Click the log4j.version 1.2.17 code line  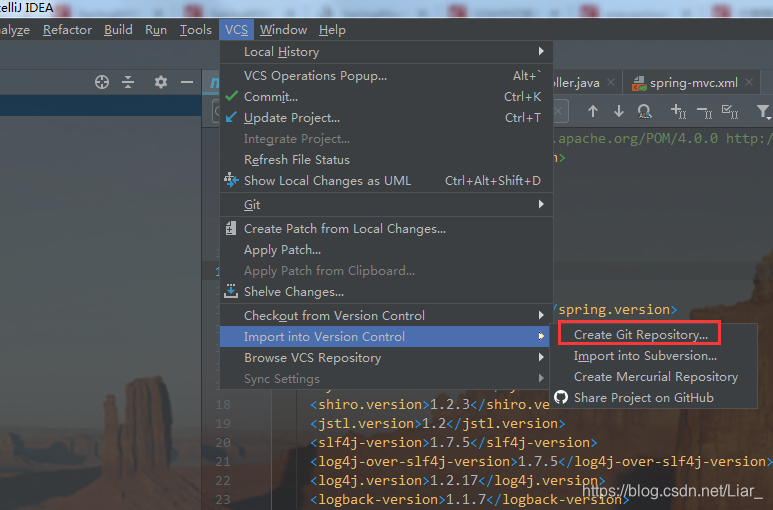457,480
